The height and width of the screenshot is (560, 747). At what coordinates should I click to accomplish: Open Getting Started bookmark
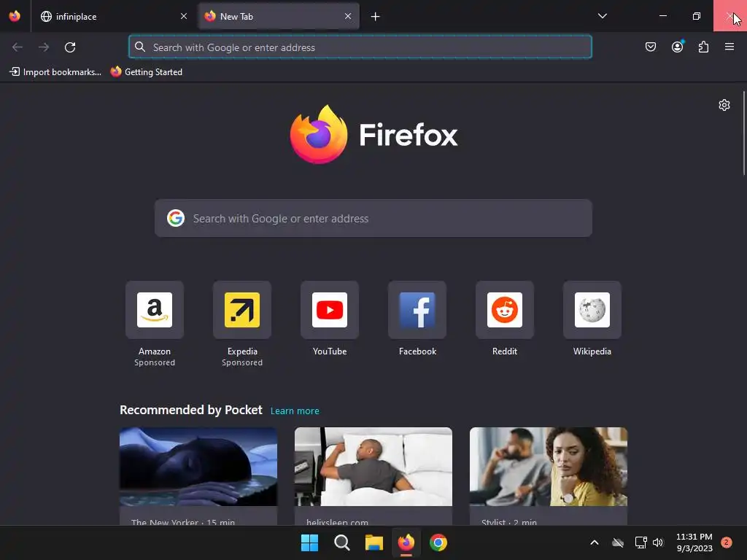point(146,72)
